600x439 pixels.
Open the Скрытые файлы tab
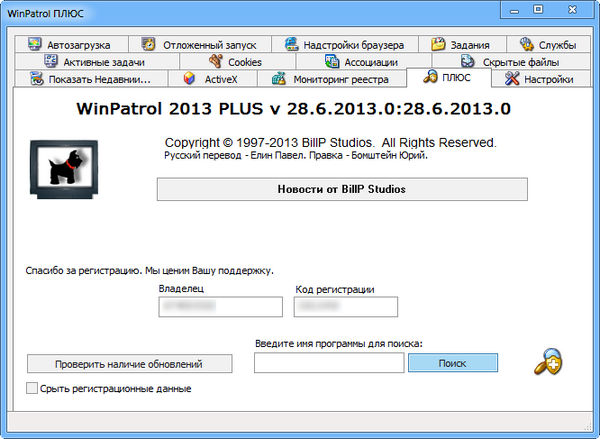coord(511,62)
